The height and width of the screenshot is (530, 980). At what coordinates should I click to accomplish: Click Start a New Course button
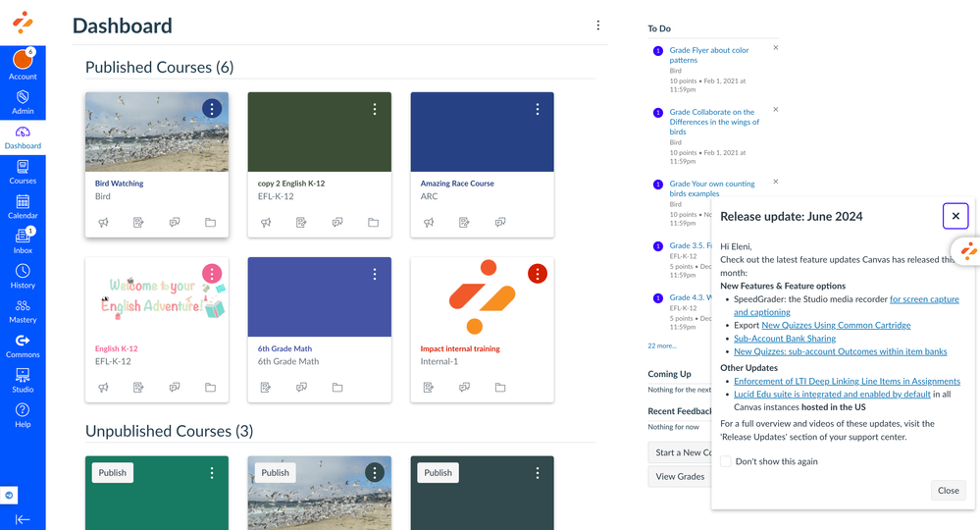[x=680, y=452]
